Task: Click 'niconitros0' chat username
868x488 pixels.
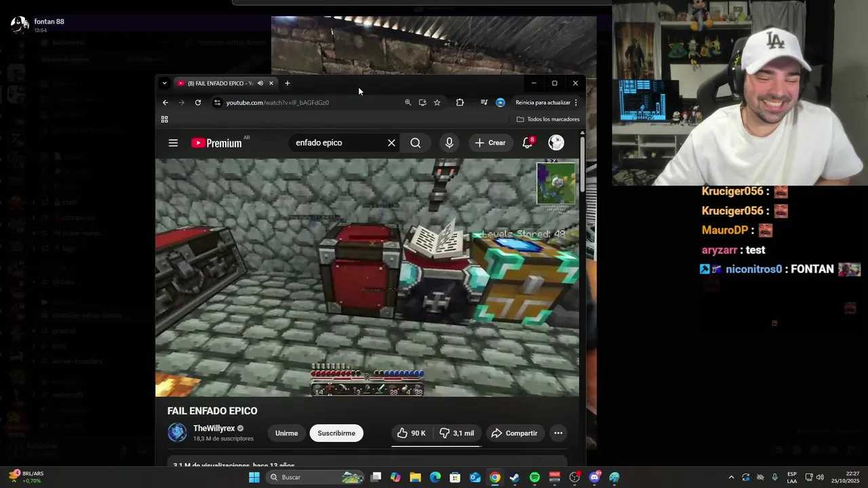Action: [753, 269]
